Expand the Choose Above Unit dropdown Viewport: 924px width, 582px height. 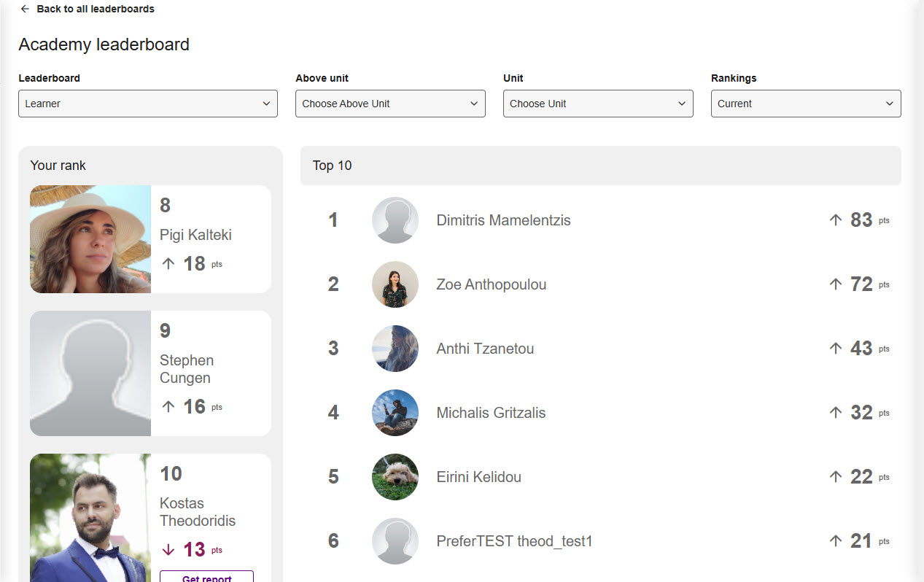click(390, 104)
